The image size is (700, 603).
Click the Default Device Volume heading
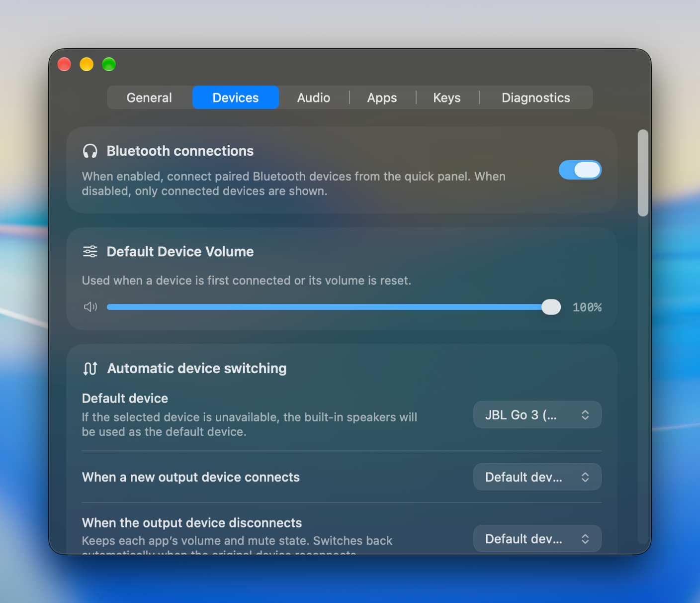(180, 252)
